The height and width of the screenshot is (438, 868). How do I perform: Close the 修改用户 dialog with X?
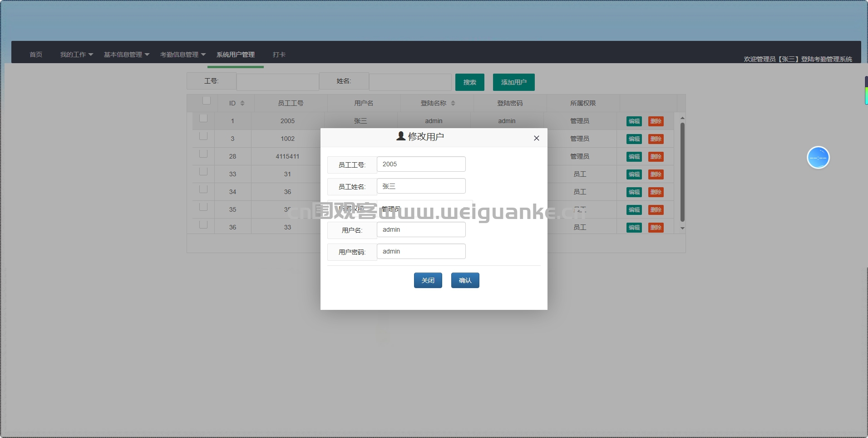[537, 138]
